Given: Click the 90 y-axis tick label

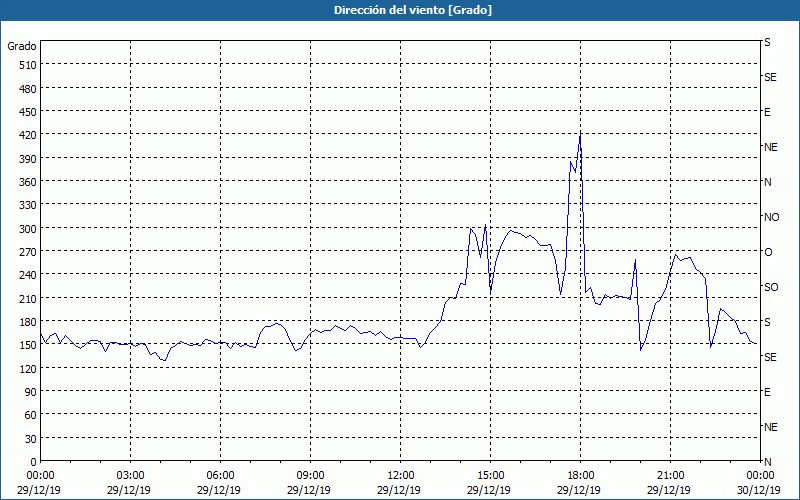Looking at the screenshot, I should point(31,392).
